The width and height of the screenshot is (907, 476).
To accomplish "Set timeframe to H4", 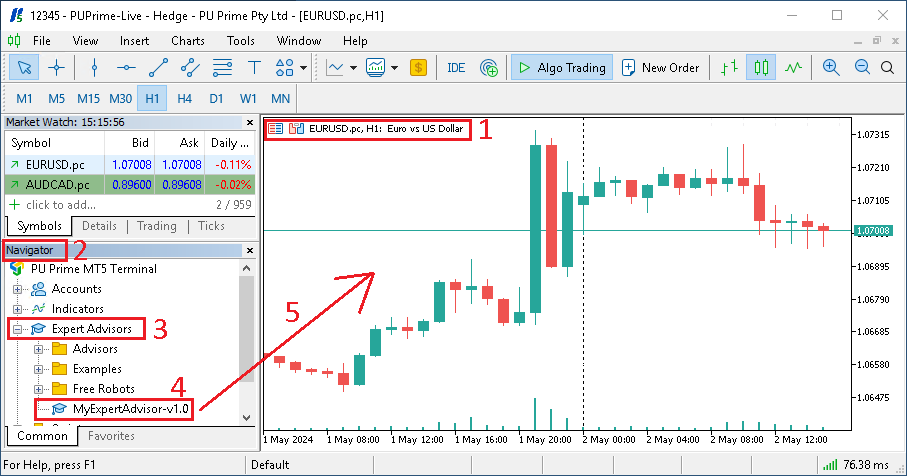I will click(x=185, y=98).
